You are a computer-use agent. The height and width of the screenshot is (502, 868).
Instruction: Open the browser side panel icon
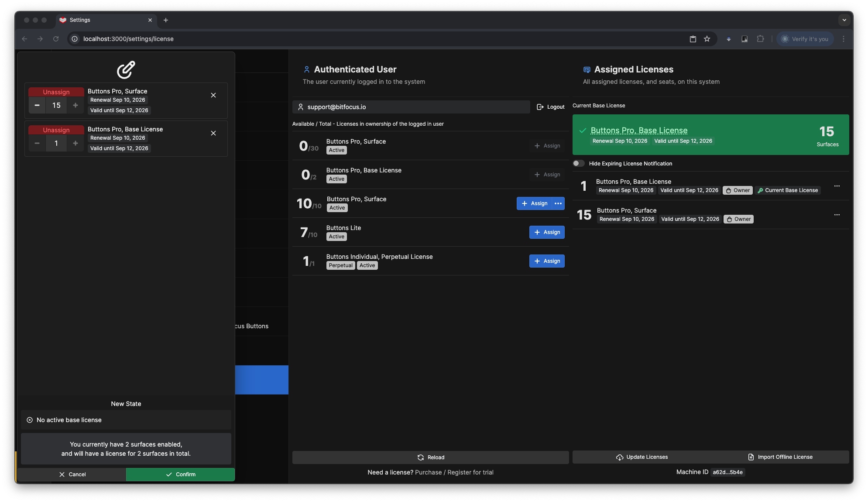744,39
